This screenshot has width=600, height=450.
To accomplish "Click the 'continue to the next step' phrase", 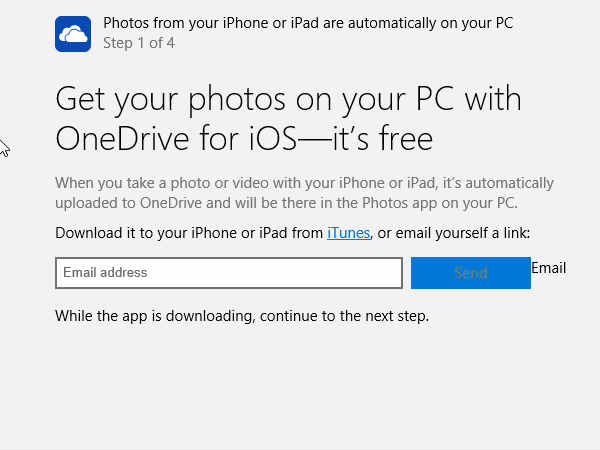I will (x=343, y=316).
